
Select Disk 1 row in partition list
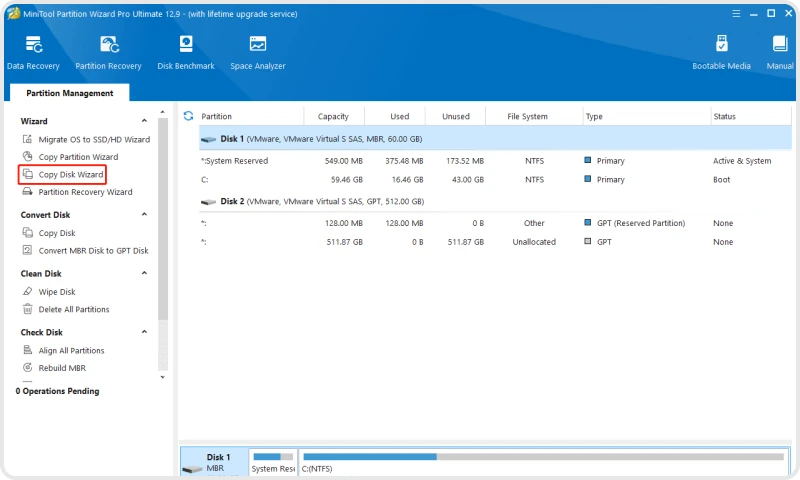tap(495, 139)
